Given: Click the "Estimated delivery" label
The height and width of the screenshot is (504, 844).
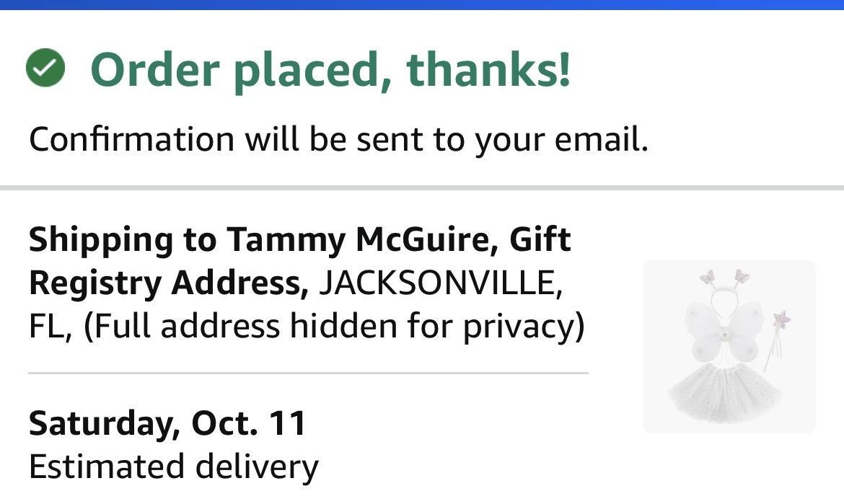Looking at the screenshot, I should point(173,467).
